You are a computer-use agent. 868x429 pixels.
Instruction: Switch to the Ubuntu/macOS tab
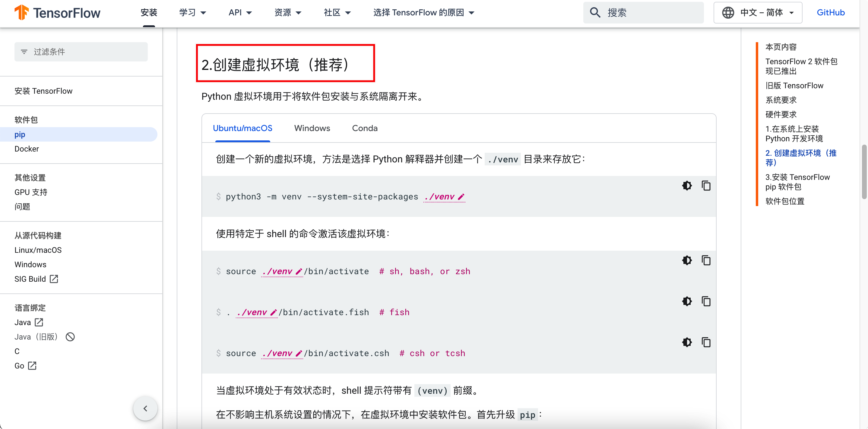[242, 128]
